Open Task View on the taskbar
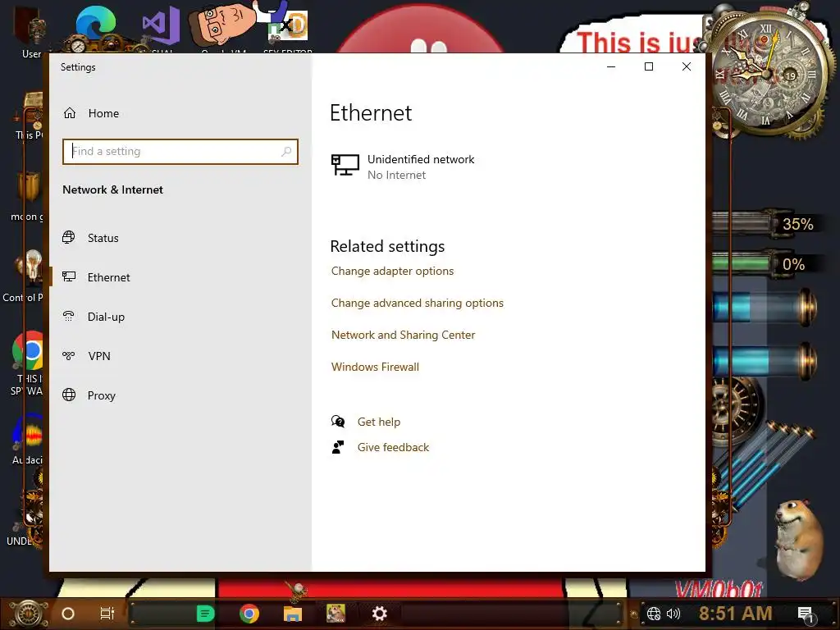The height and width of the screenshot is (630, 840). point(107,614)
